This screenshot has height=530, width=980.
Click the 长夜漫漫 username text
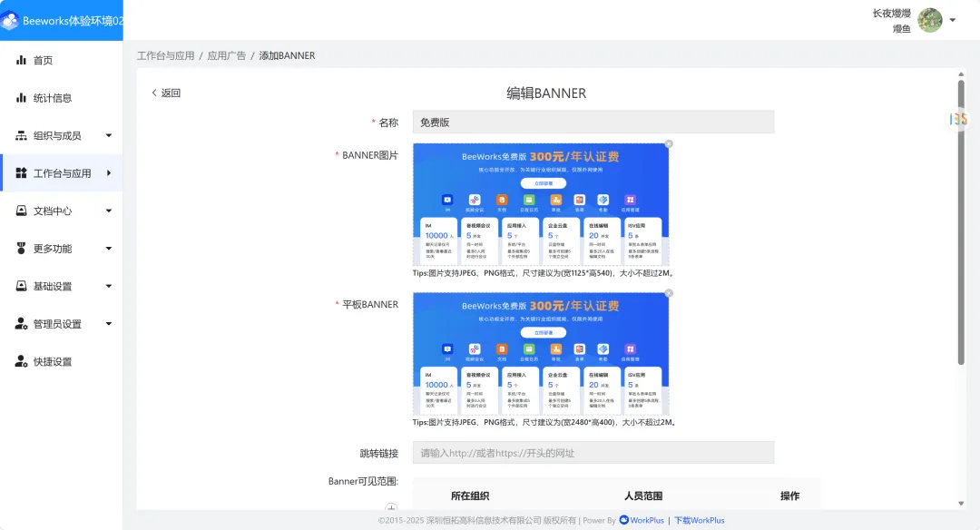coord(892,13)
